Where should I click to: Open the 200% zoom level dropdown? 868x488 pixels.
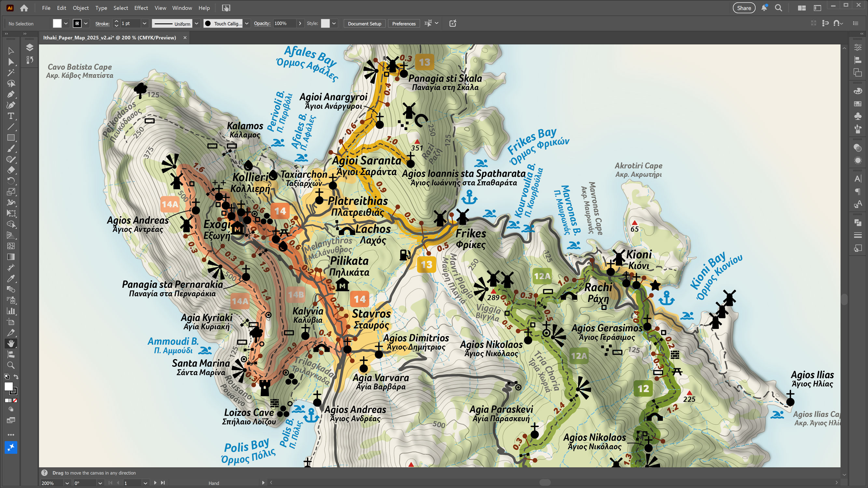click(67, 483)
